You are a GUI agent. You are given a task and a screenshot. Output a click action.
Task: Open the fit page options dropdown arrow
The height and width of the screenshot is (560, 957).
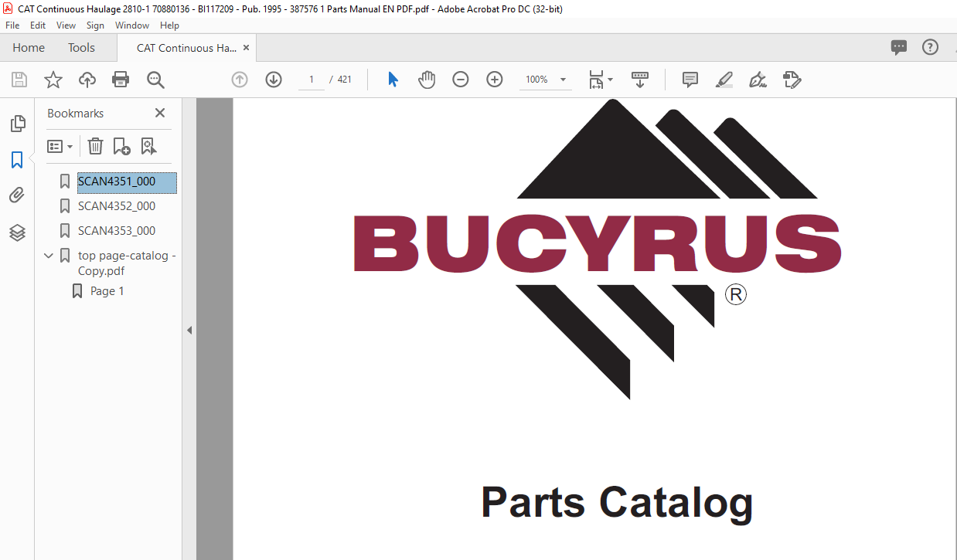(x=610, y=80)
